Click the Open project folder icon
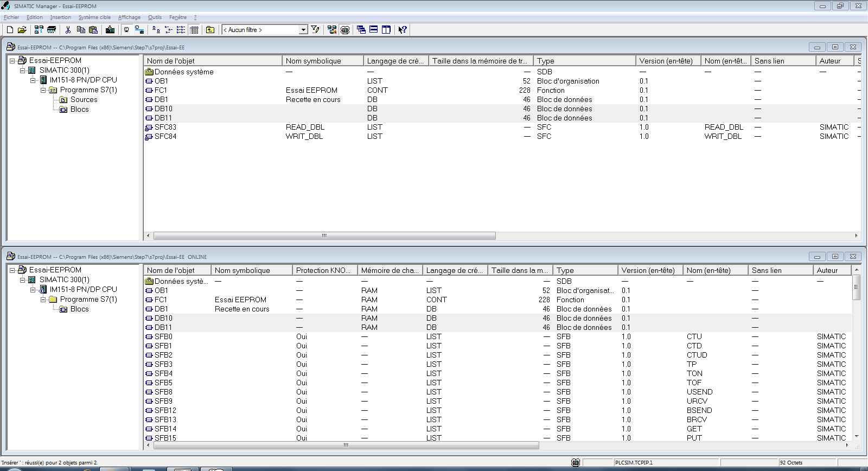This screenshot has height=471, width=868. coord(22,30)
